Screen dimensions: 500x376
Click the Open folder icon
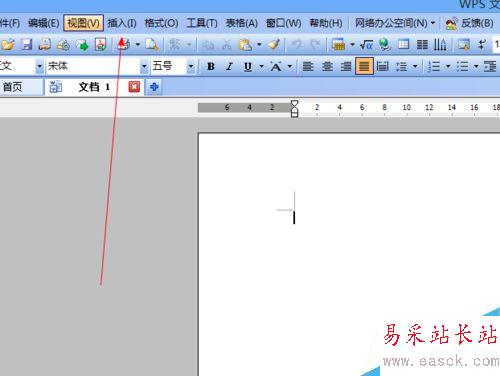[x=7, y=44]
